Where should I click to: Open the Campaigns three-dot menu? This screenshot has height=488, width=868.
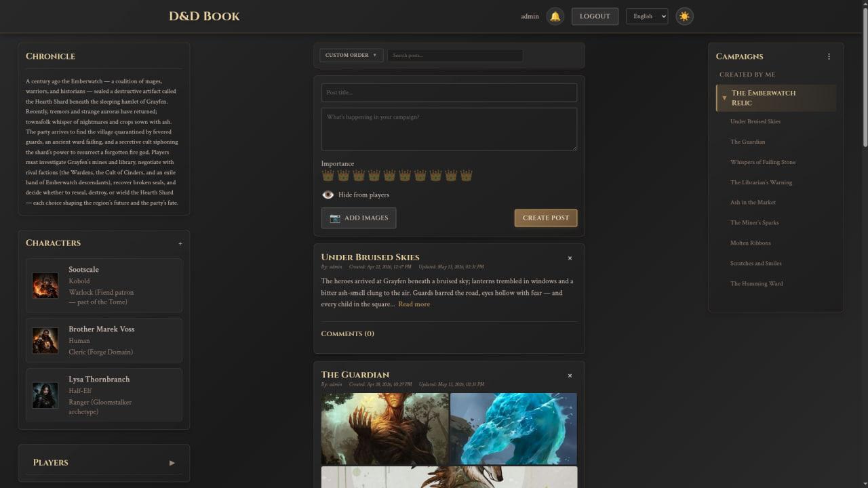(829, 56)
